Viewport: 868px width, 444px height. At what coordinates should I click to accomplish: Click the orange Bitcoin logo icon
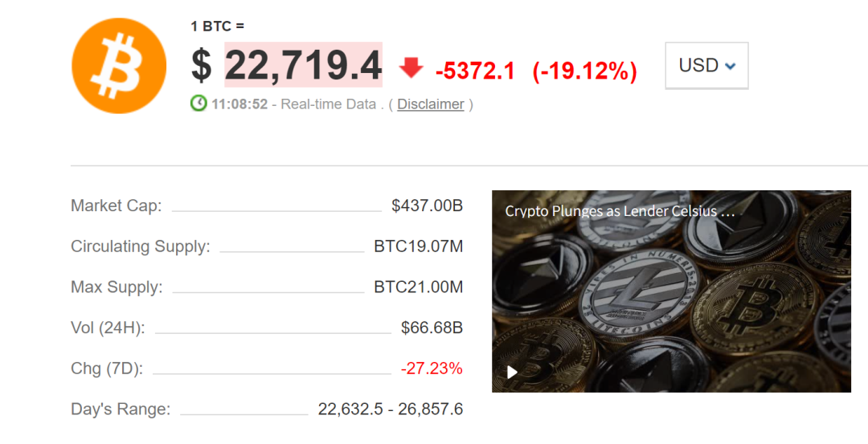(x=119, y=66)
